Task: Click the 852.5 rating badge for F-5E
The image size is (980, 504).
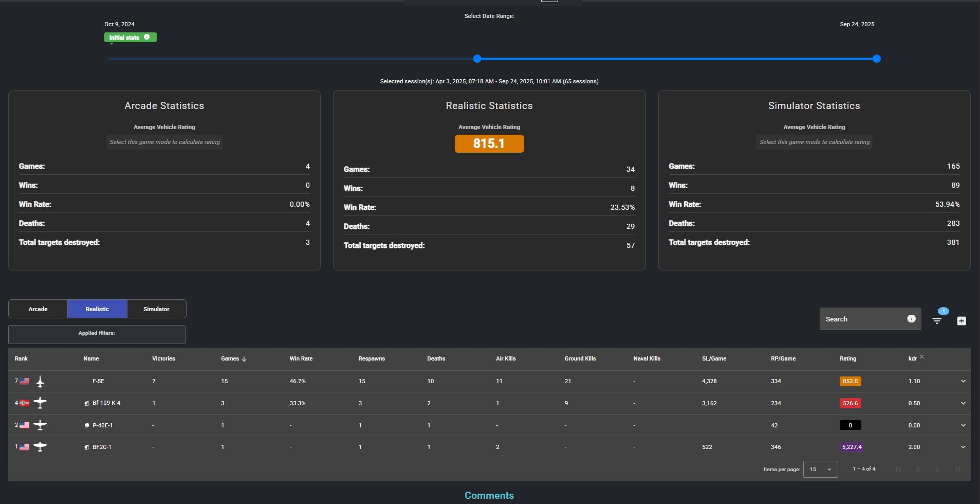Action: point(850,381)
